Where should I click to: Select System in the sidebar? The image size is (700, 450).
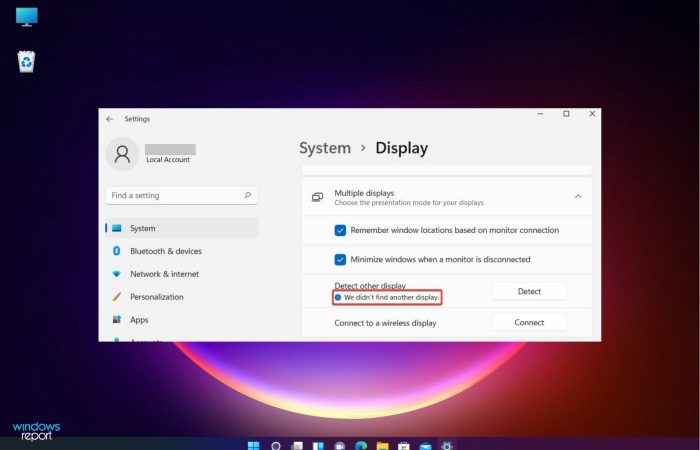click(x=182, y=228)
